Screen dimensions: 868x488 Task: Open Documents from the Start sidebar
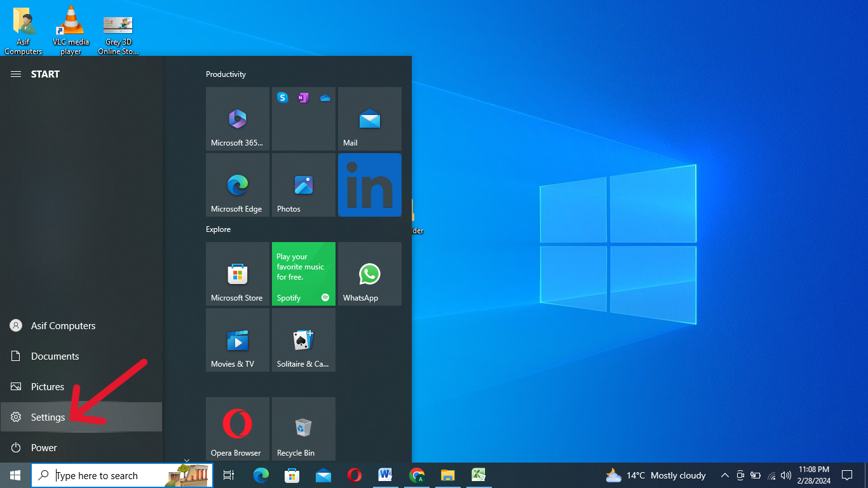55,356
